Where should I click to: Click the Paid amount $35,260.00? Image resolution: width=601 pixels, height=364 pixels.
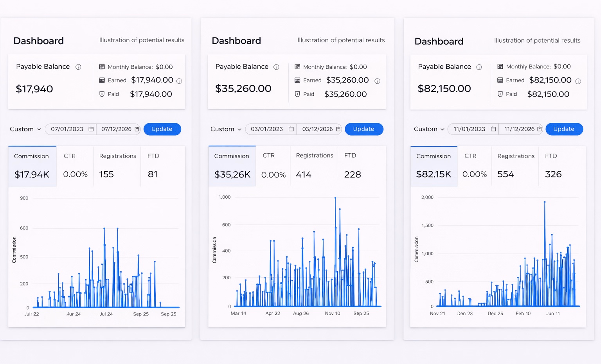[345, 94]
